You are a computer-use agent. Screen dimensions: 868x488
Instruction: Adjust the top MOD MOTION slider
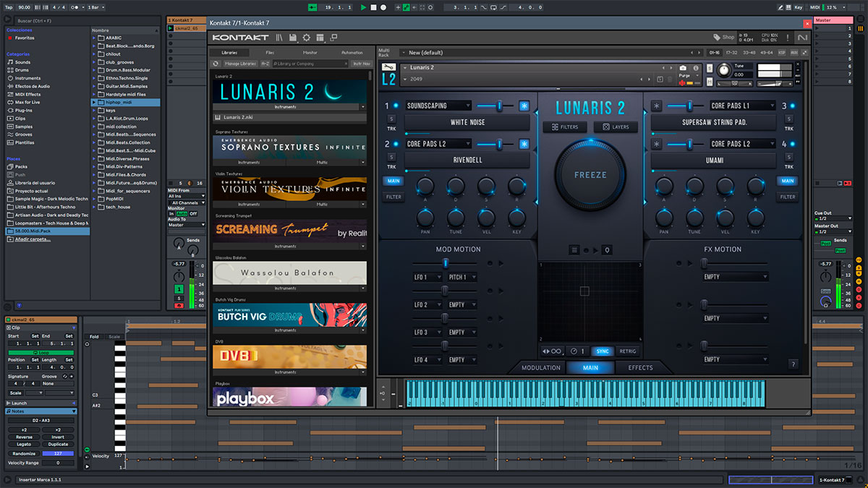point(446,263)
